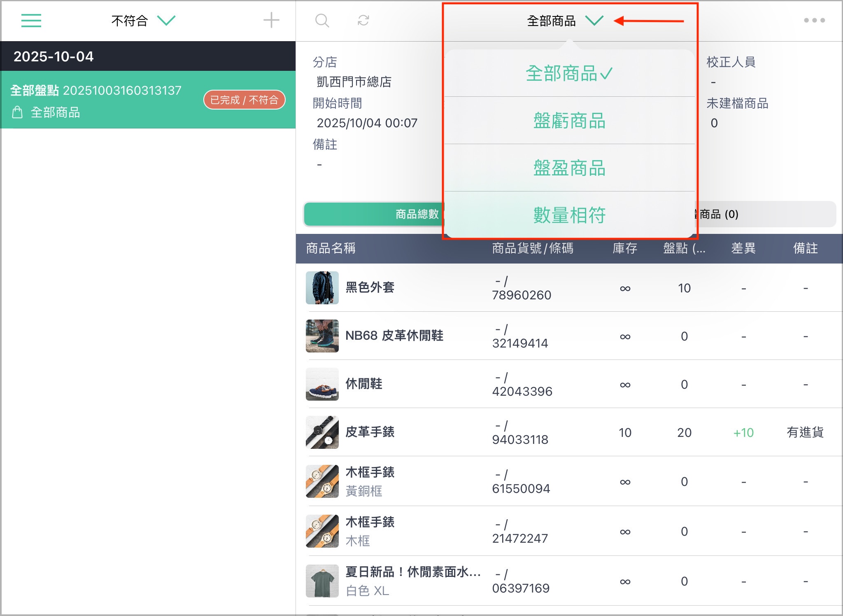
Task: Open stocktake record 全部盤點 20251003160313137
Action: (x=148, y=100)
